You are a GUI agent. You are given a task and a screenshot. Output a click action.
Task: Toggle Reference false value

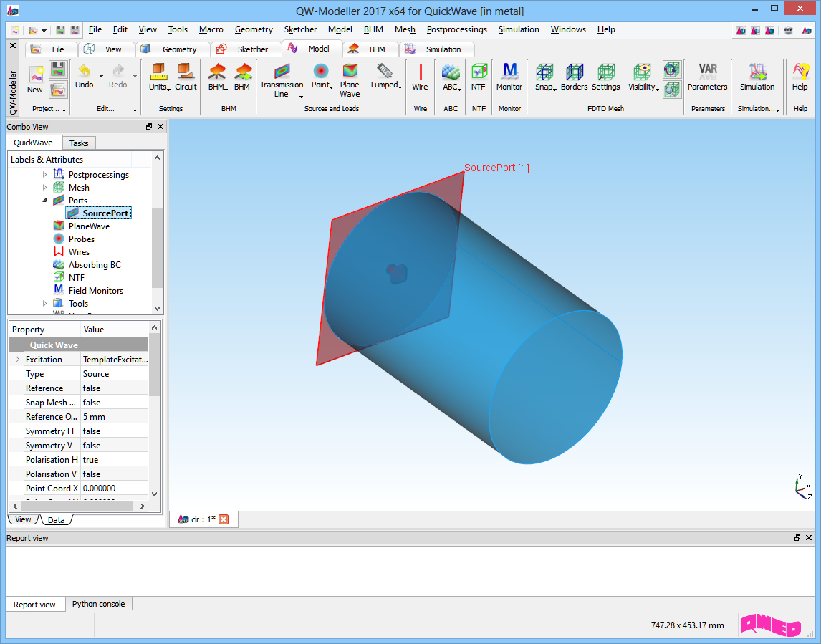pyautogui.click(x=115, y=388)
